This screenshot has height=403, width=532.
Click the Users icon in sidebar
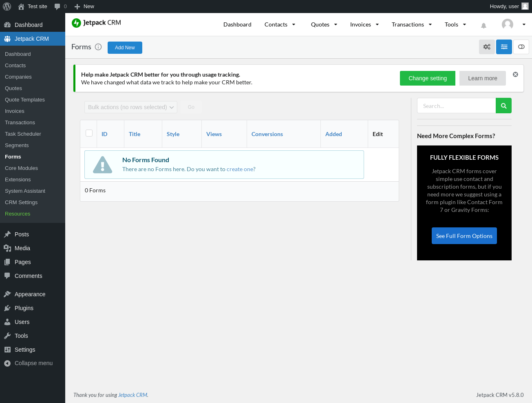7,322
